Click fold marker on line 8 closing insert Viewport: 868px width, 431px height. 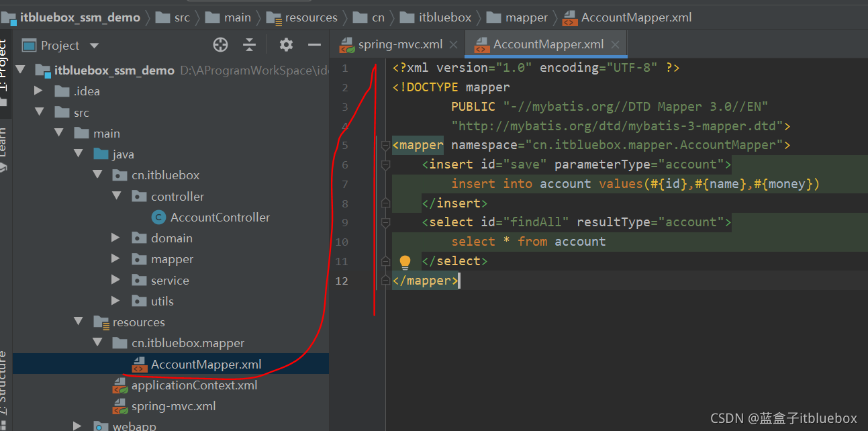tap(385, 203)
